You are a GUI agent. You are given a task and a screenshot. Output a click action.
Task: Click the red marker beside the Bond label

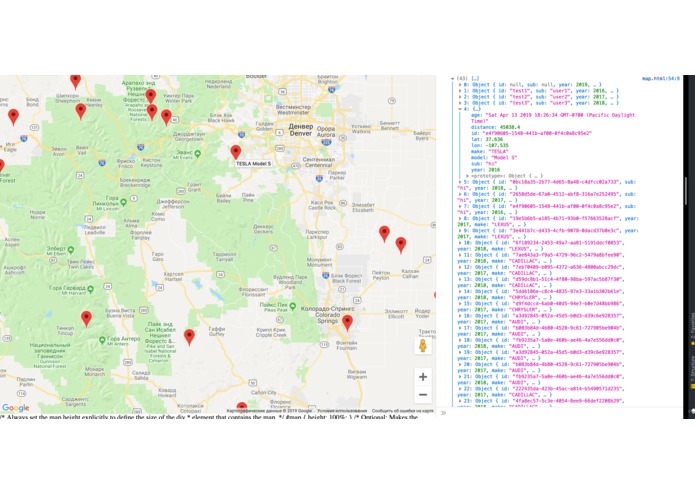14,117
